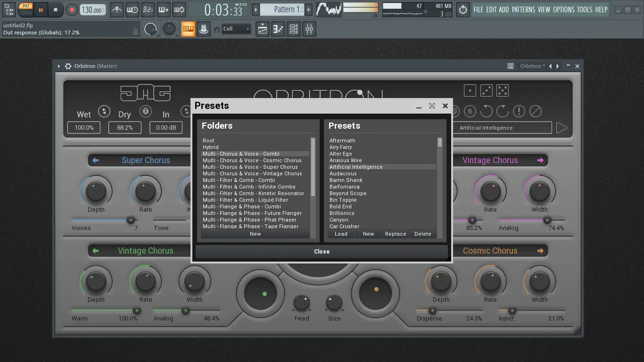
Task: Click the three-dot dice randomize icon
Action: click(486, 90)
